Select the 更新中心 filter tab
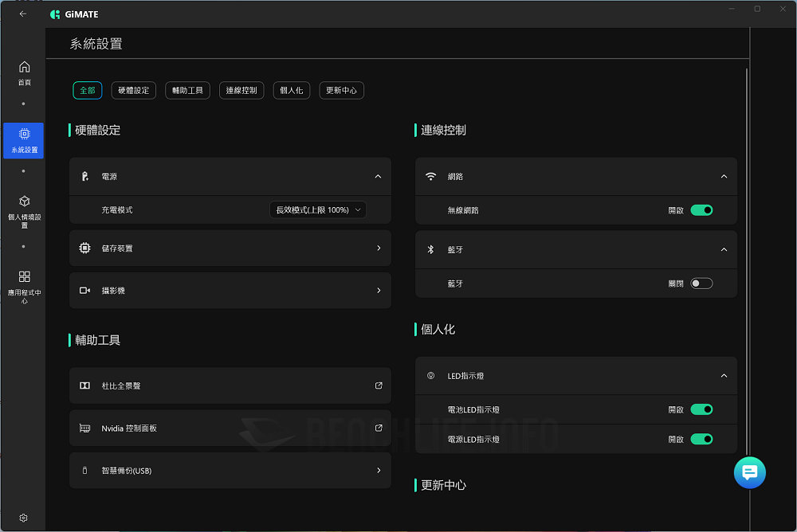797x532 pixels. tap(341, 90)
